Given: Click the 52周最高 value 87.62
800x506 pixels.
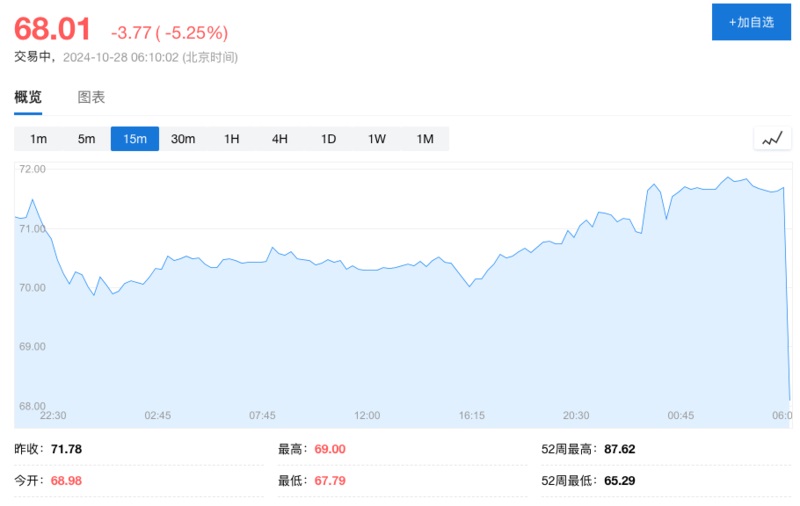Looking at the screenshot, I should pos(620,449).
